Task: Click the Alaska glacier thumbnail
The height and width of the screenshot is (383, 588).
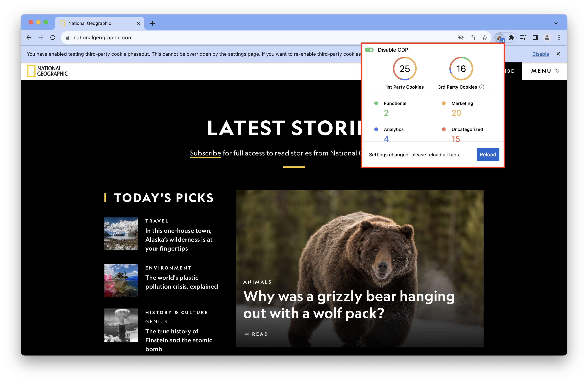Action: 121,234
